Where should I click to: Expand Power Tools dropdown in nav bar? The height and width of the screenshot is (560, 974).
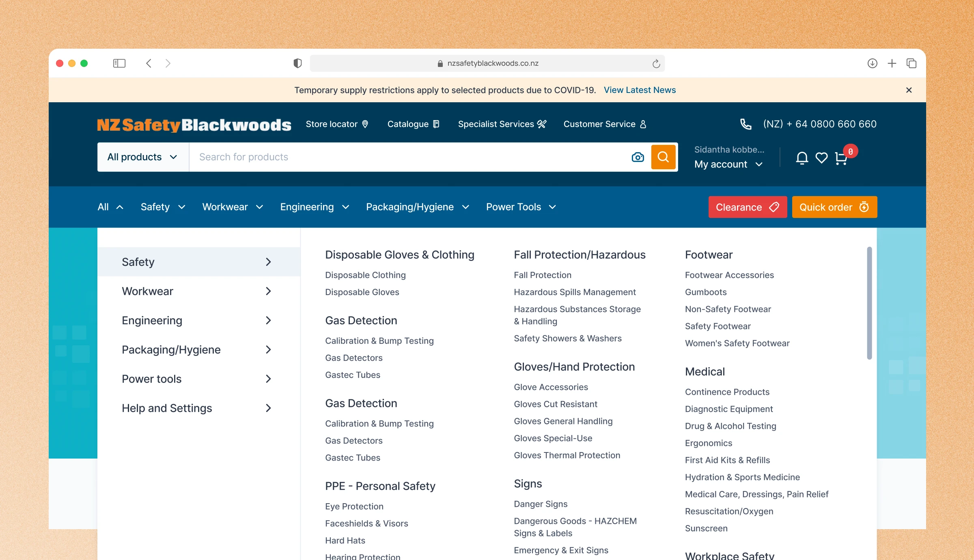[x=521, y=207]
